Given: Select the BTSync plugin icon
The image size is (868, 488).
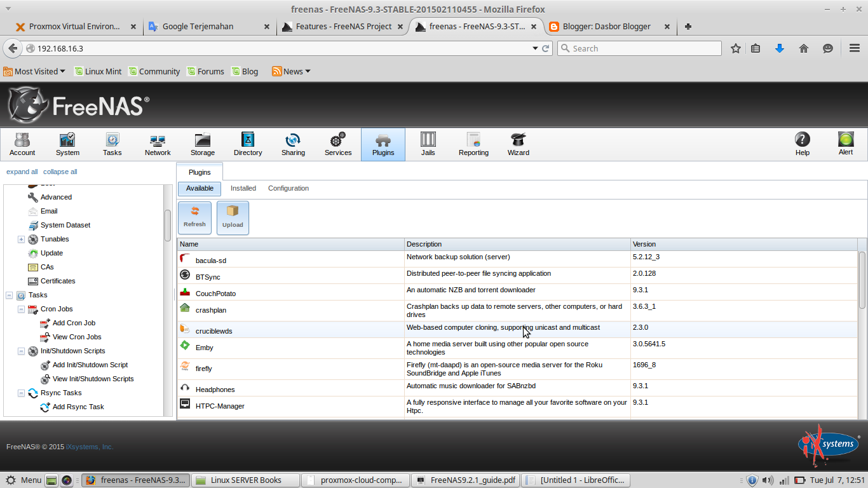Looking at the screenshot, I should coord(185,274).
